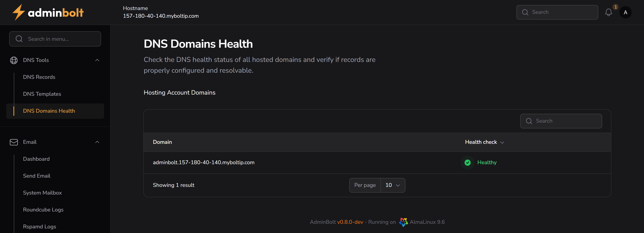This screenshot has height=233, width=644.
Task: Open the per page dropdown showing 10
Action: [393, 185]
